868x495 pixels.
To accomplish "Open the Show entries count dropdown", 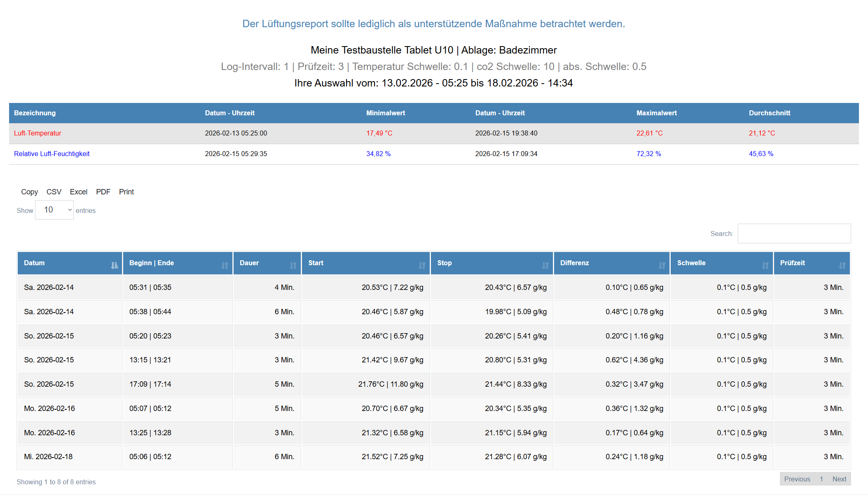I will tap(54, 210).
